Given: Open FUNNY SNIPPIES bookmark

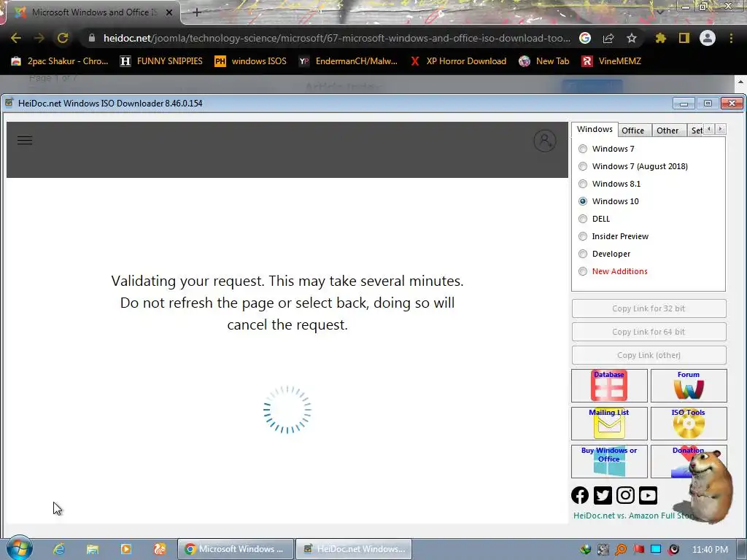Looking at the screenshot, I should click(x=161, y=61).
